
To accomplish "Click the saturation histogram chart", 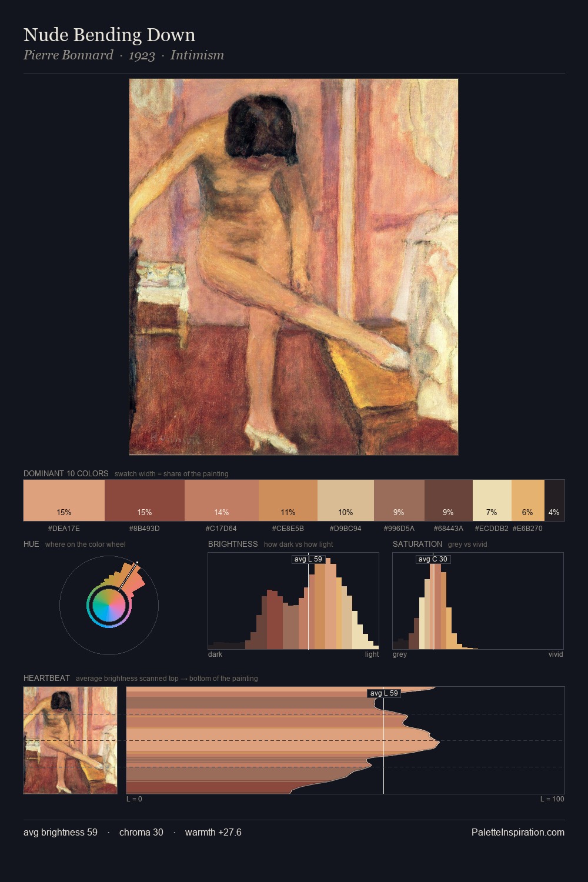I will [478, 601].
